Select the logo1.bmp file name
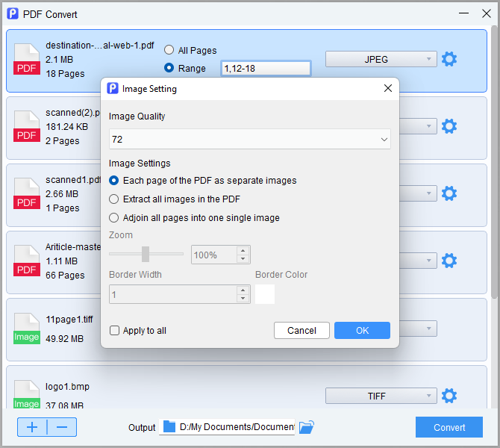500x448 pixels. coord(67,387)
